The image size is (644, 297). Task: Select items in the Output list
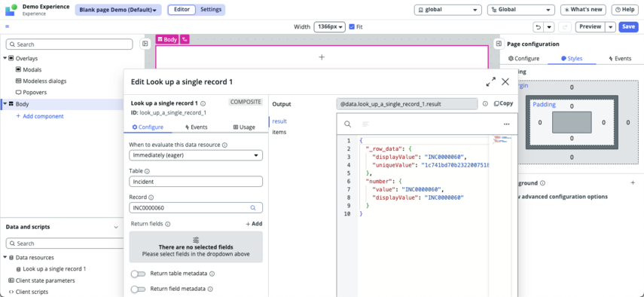point(279,132)
